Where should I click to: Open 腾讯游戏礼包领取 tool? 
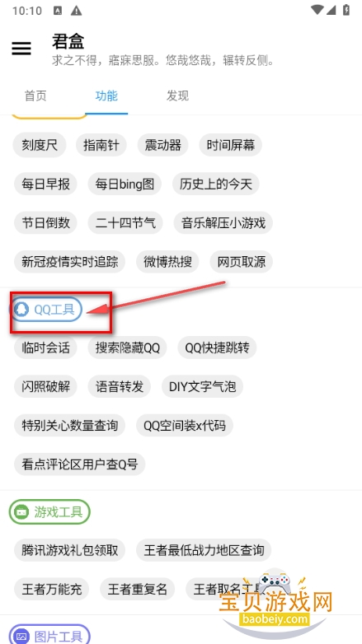coord(69,550)
